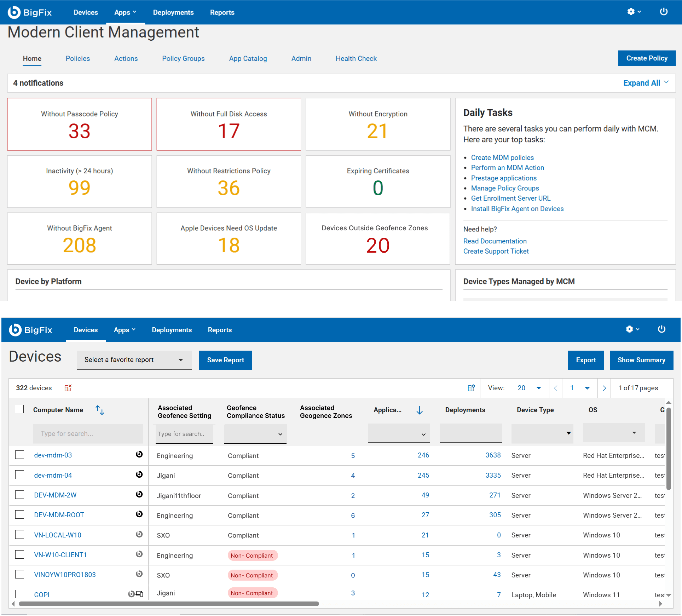682x616 pixels.
Task: Click the BigFix agent icon for dev-mdm-04
Action: click(139, 474)
